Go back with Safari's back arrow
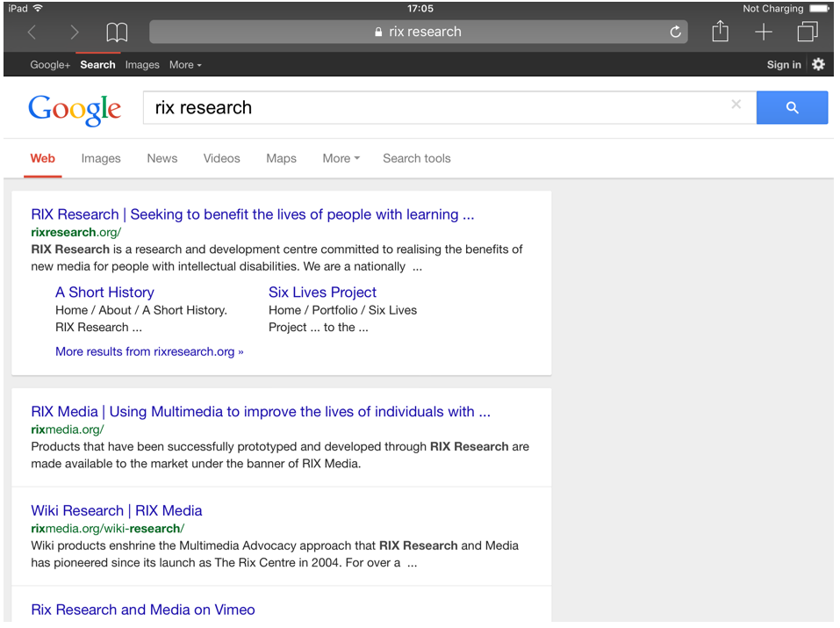 [x=32, y=32]
